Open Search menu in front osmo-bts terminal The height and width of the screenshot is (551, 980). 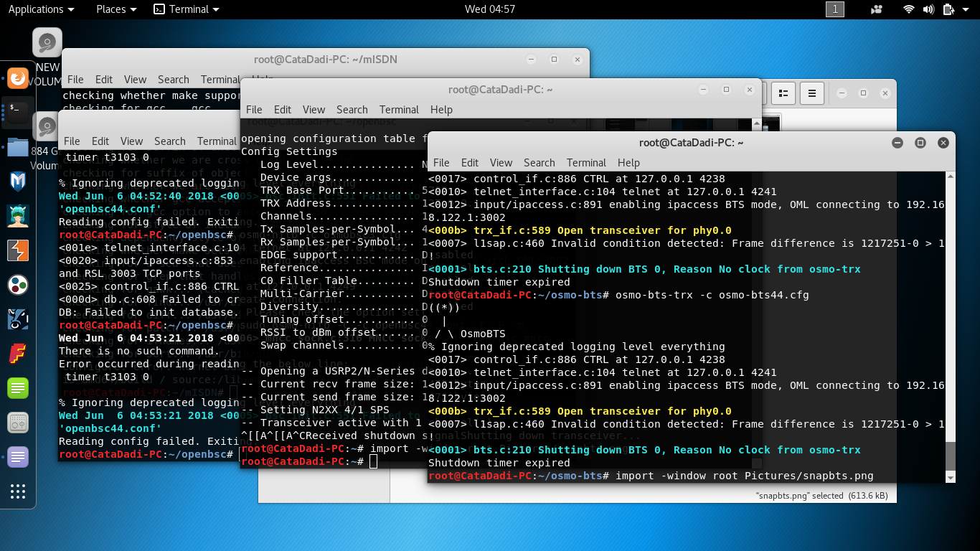click(539, 163)
